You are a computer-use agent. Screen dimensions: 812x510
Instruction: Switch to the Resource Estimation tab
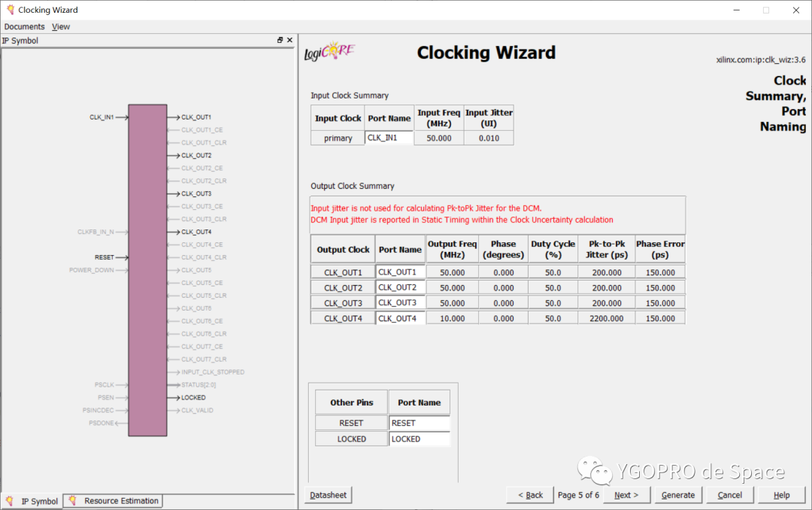tap(114, 501)
